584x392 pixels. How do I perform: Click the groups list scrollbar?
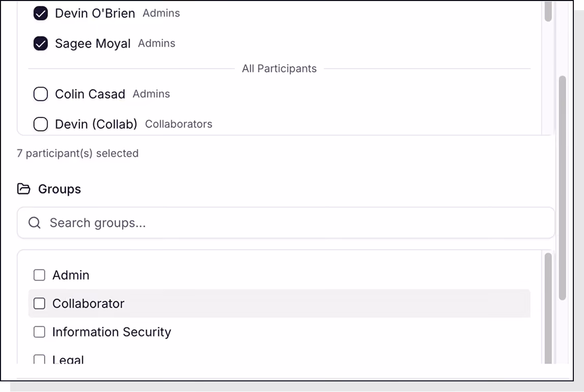[548, 308]
